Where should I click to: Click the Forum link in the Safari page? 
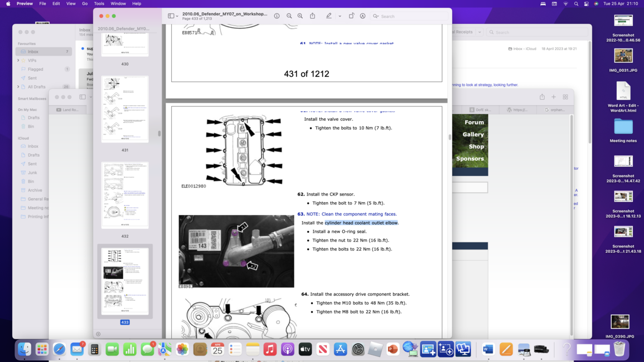coord(474,123)
